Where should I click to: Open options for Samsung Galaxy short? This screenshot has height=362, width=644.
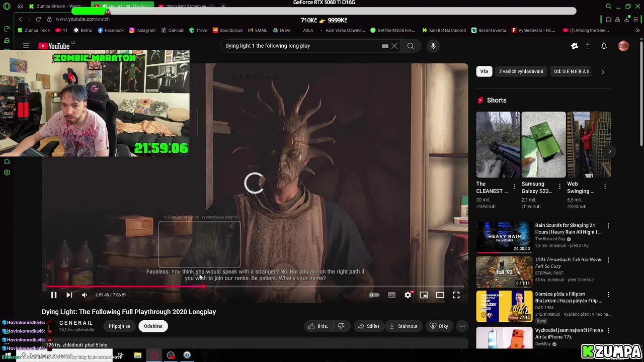point(559,187)
